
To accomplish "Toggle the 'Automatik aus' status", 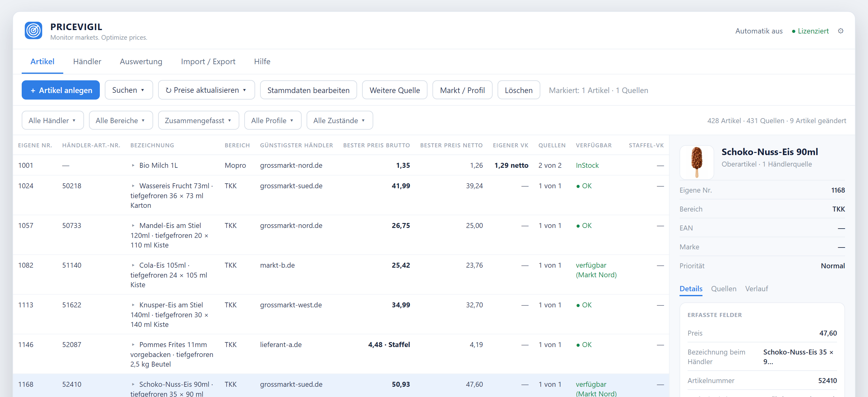I will coord(759,31).
